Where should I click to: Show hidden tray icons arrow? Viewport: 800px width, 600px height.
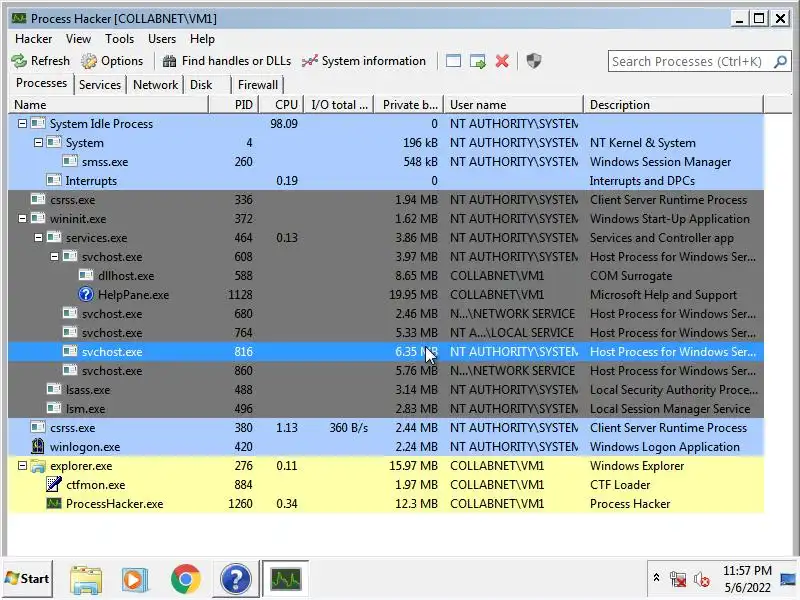pos(656,578)
